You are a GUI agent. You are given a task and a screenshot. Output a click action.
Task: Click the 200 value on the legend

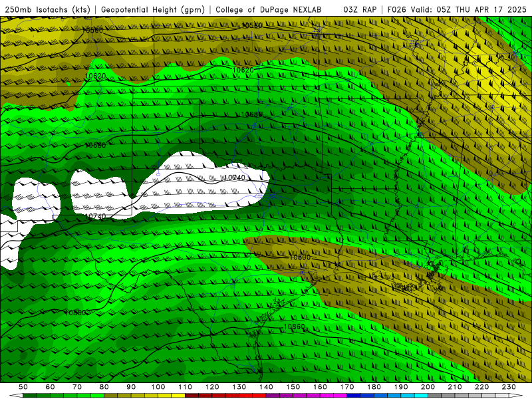click(428, 387)
